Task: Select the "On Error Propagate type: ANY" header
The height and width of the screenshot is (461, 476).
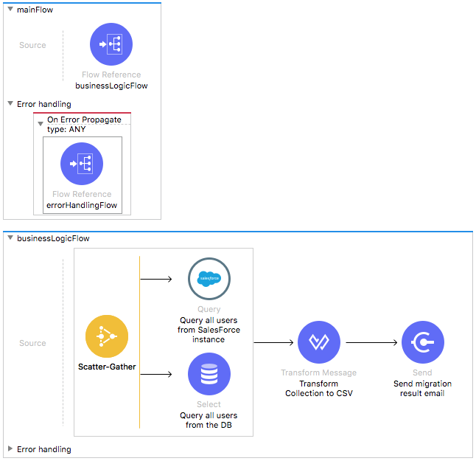Action: tap(84, 124)
